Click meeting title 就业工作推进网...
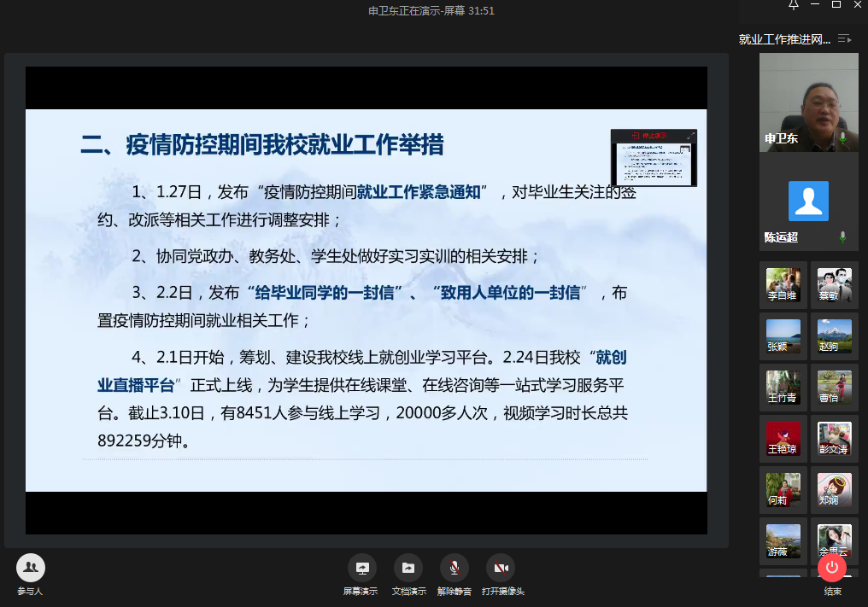868x607 pixels. [784, 39]
